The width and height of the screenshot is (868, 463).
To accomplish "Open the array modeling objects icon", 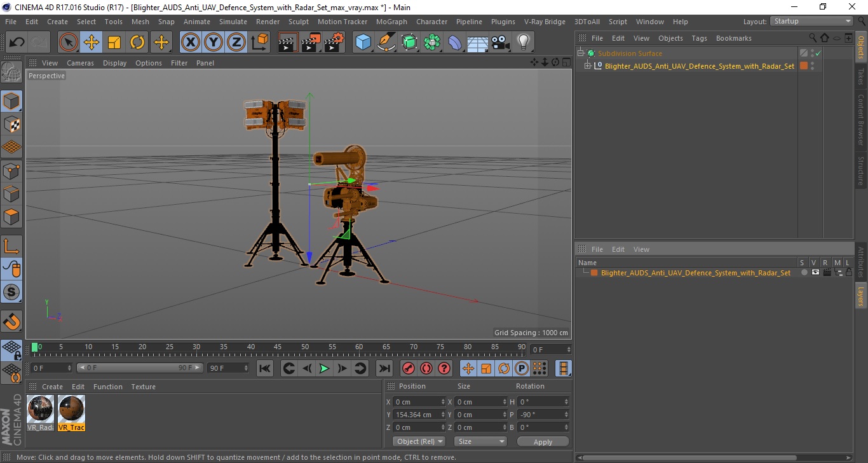I will click(x=432, y=43).
